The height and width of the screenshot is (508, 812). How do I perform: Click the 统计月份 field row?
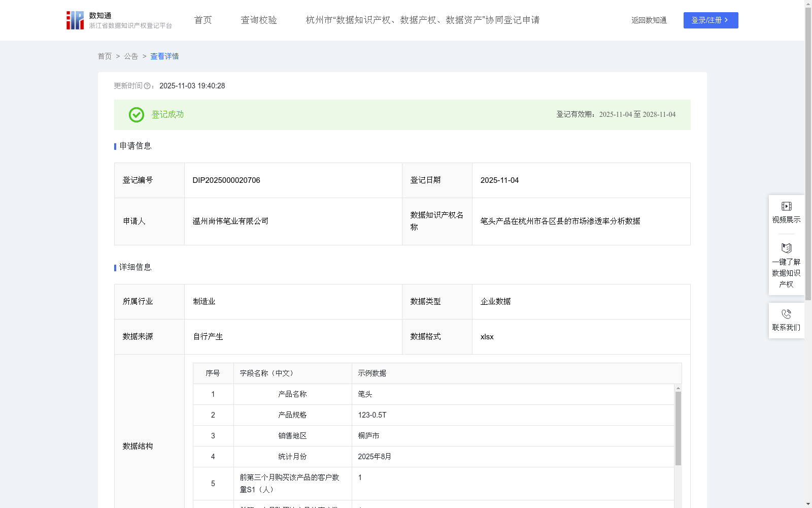[433, 457]
